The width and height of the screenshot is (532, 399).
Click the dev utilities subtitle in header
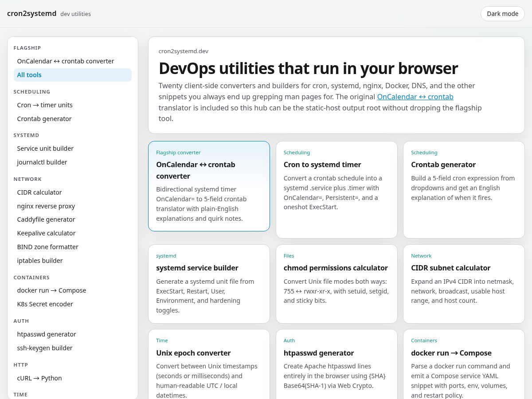[x=76, y=14]
